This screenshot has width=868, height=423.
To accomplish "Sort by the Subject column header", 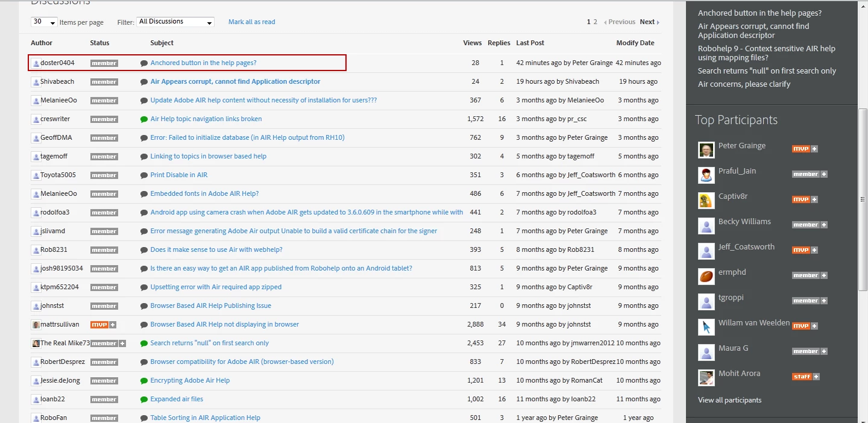I will point(162,43).
